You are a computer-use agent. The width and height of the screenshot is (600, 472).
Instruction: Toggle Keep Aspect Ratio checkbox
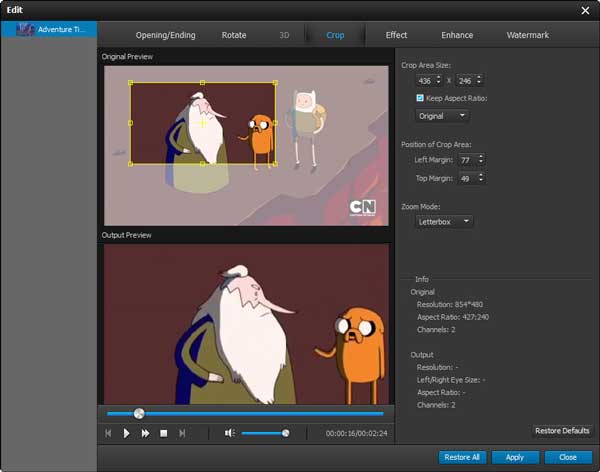click(420, 98)
